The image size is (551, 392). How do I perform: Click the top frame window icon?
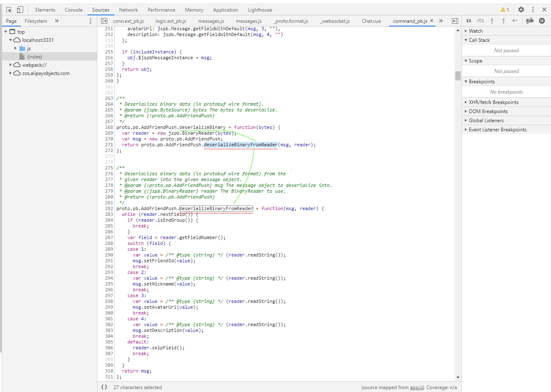click(x=12, y=32)
